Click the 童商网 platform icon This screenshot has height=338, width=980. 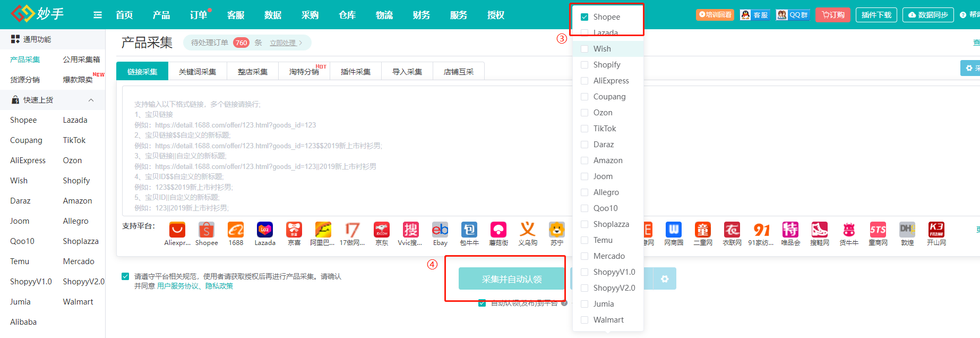click(878, 230)
